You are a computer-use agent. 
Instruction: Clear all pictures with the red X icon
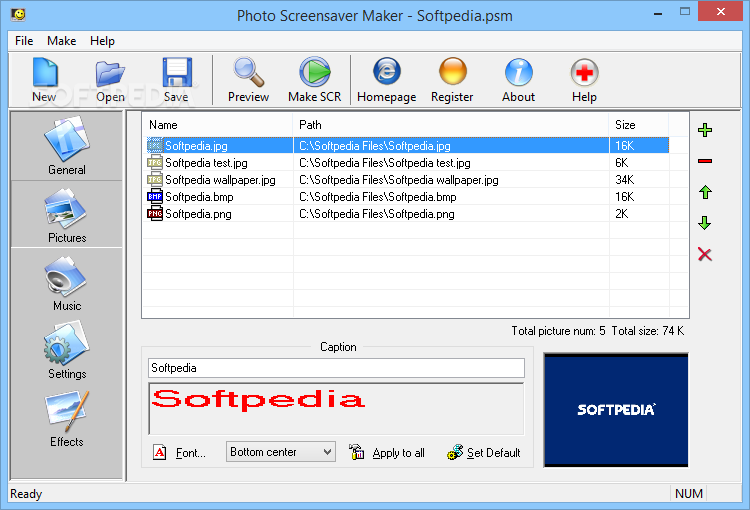point(705,255)
